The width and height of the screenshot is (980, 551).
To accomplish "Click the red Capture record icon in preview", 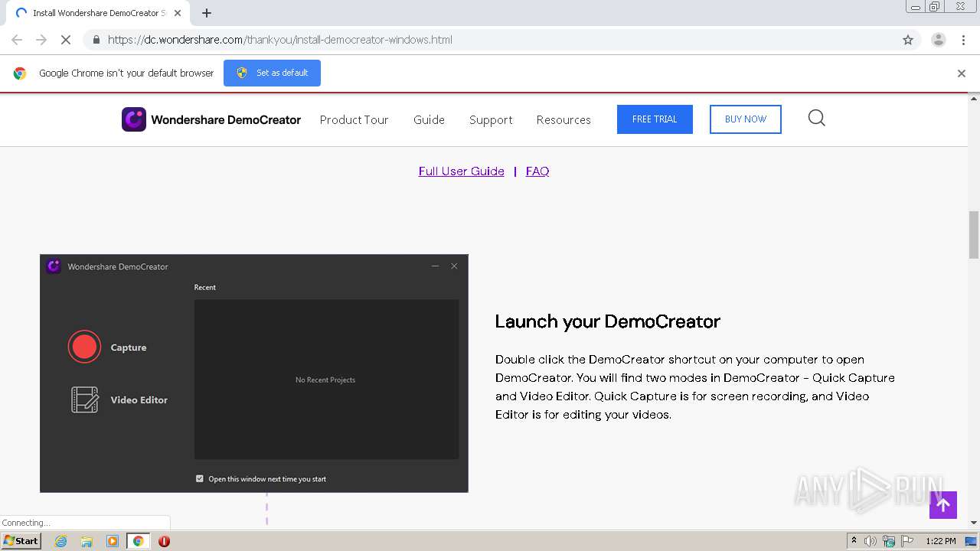I will [x=84, y=347].
